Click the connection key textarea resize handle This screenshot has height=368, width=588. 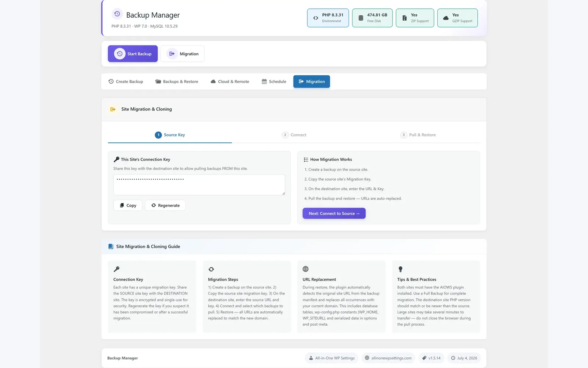pos(283,193)
